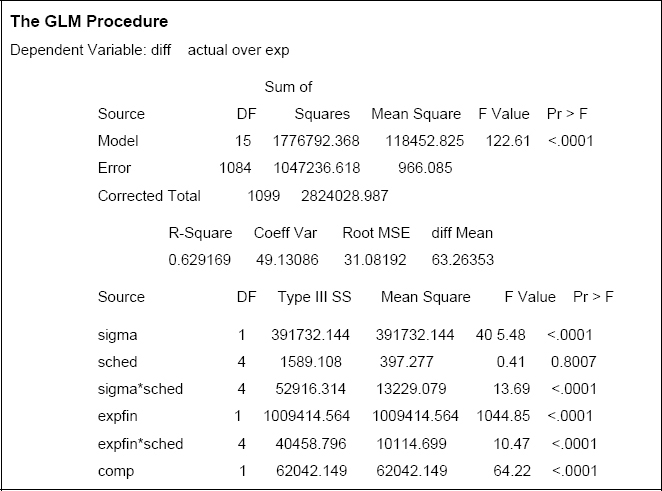The height and width of the screenshot is (491, 662).
Task: Click the 'Corrected Total' label
Action: [x=149, y=196]
